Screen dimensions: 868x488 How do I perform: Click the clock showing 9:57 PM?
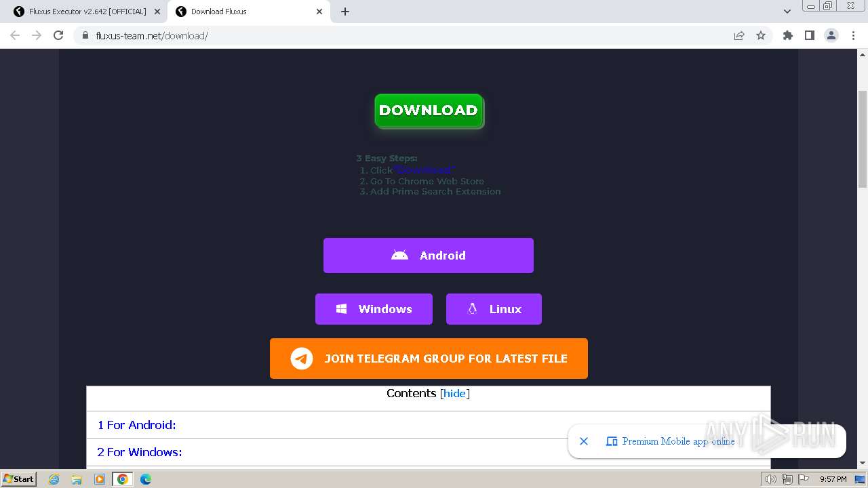pos(833,479)
